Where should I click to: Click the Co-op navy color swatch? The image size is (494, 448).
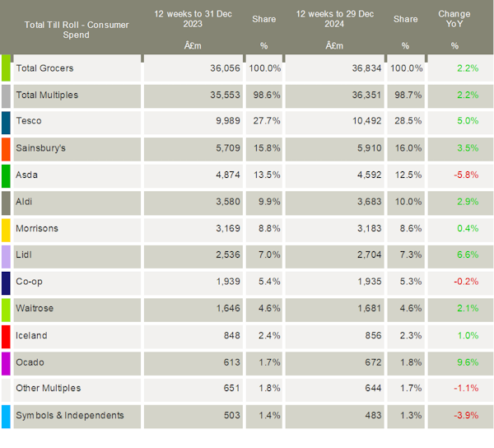(6, 283)
